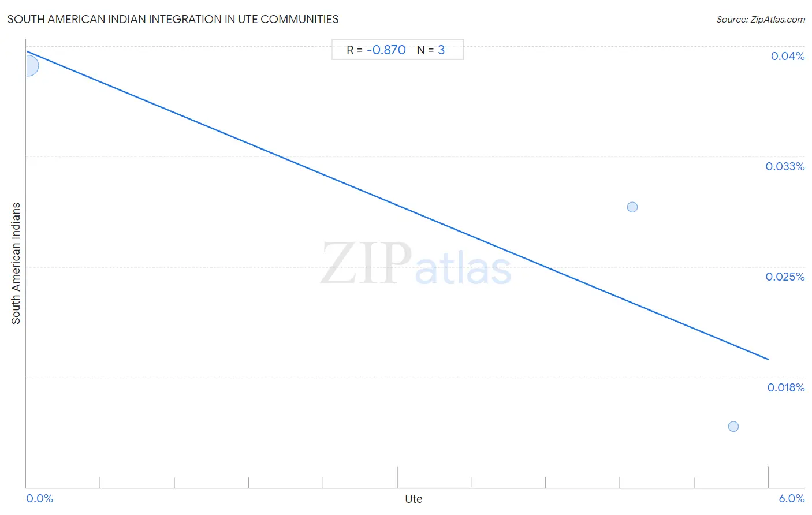Click the R = -0.870 statistics box
This screenshot has height=515, width=812.
(397, 50)
